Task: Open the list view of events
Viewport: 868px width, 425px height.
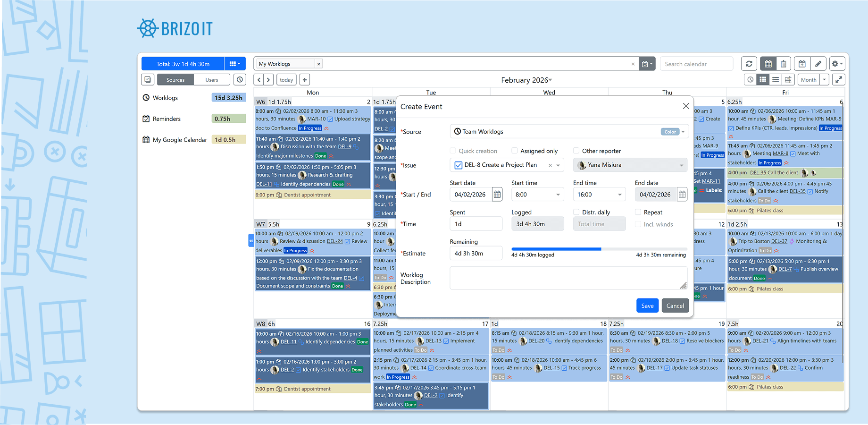Action: coord(776,80)
